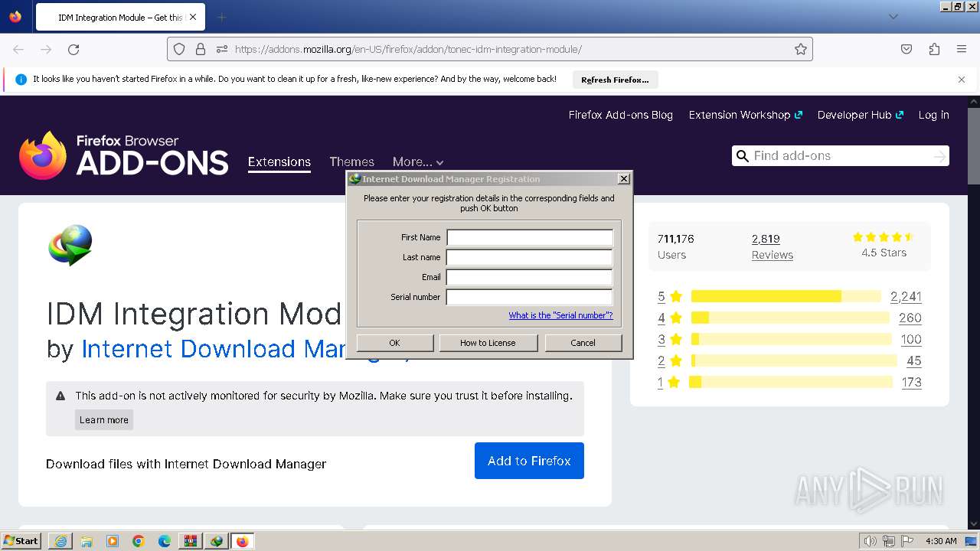The width and height of the screenshot is (980, 551).
Task: Launch Google Chrome from taskbar
Action: (139, 541)
